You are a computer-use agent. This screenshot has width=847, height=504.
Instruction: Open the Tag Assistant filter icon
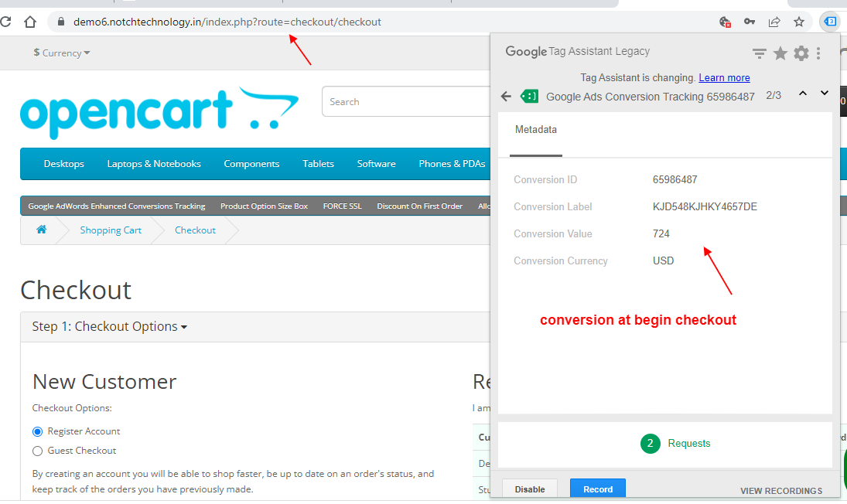tap(759, 53)
